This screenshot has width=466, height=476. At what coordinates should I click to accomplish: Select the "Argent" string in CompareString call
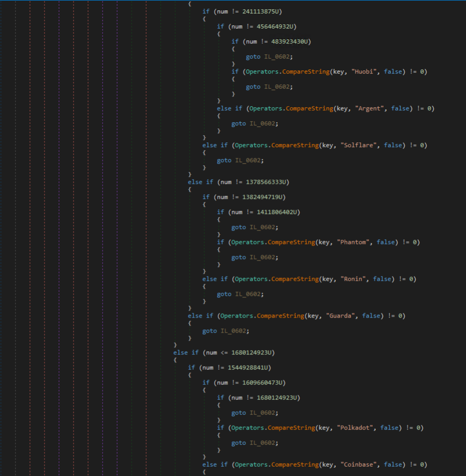pyautogui.click(x=370, y=108)
